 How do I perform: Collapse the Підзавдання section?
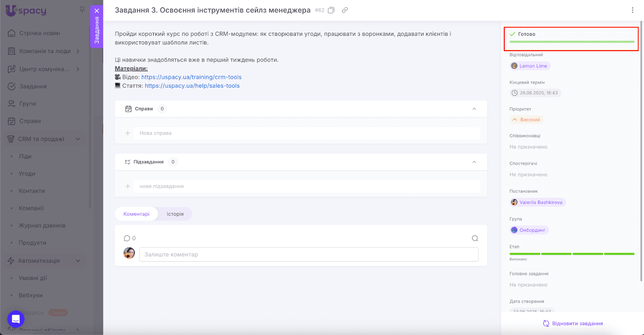click(x=474, y=162)
